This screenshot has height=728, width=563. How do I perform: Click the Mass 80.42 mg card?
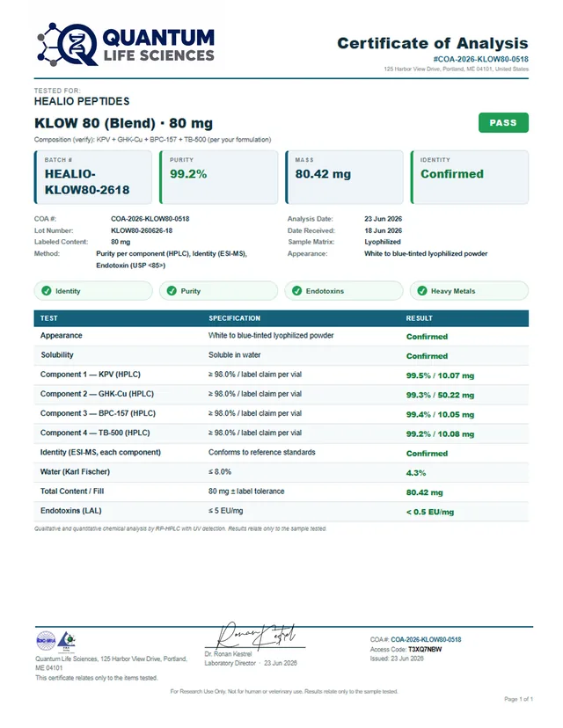(x=344, y=177)
